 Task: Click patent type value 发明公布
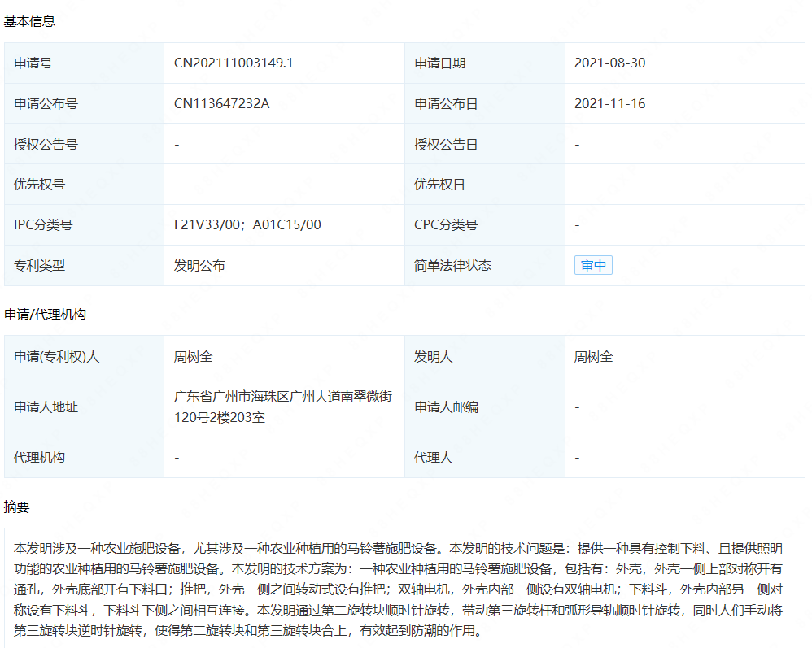point(199,266)
